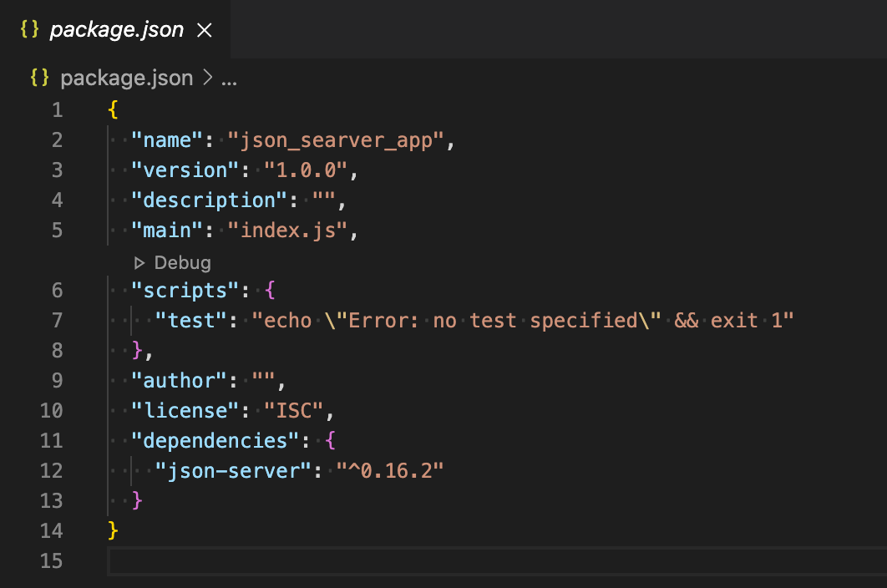The image size is (887, 588).
Task: Click line number 1 in the gutter
Action: pyautogui.click(x=57, y=109)
